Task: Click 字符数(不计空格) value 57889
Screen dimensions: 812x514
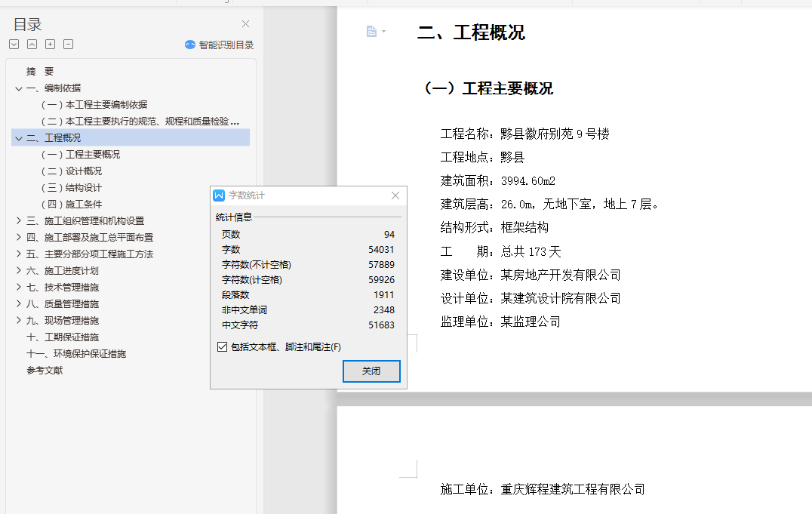Action: pyautogui.click(x=381, y=265)
